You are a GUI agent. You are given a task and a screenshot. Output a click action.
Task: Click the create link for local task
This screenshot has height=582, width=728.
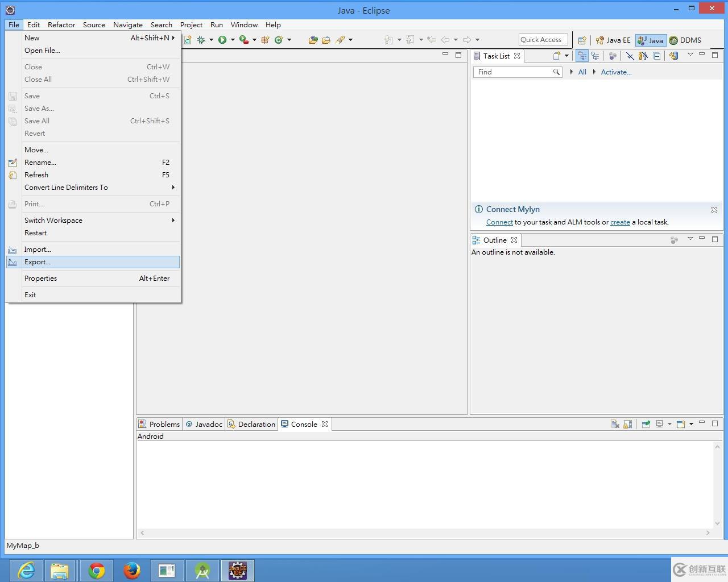620,222
